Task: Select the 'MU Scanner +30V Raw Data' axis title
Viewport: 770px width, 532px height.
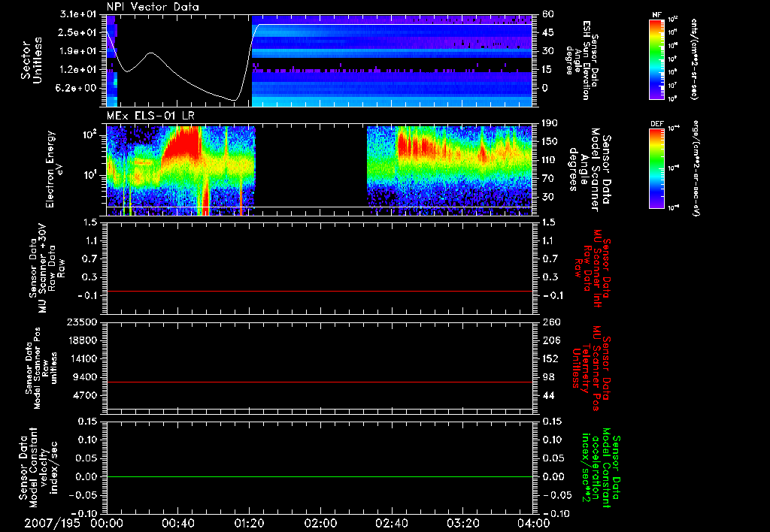Action: [47, 268]
